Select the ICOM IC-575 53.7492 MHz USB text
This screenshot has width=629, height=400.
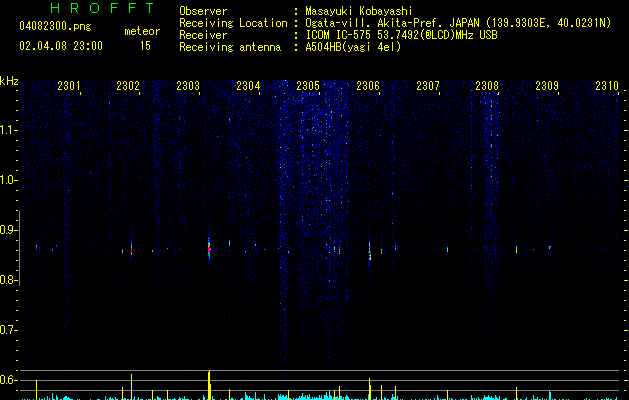click(401, 35)
